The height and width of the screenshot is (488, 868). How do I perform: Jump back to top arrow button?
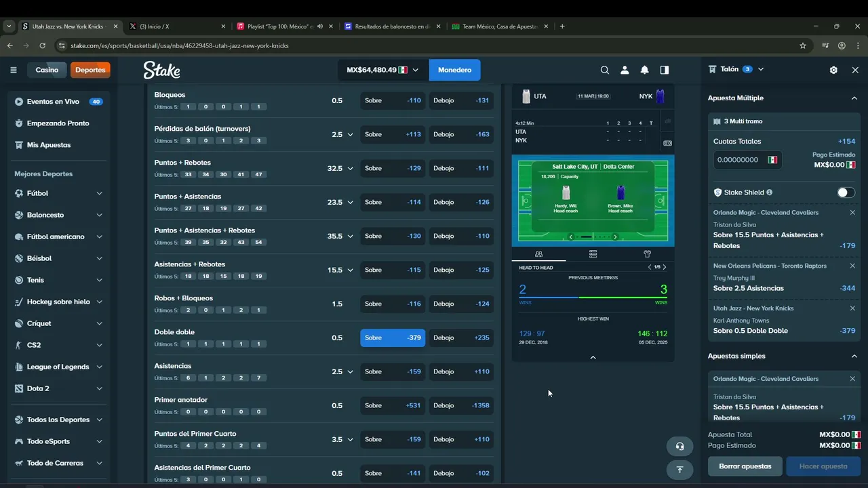pyautogui.click(x=679, y=469)
